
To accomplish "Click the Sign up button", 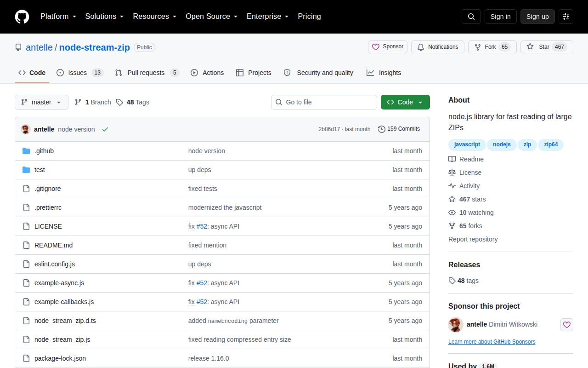I will click(x=537, y=17).
